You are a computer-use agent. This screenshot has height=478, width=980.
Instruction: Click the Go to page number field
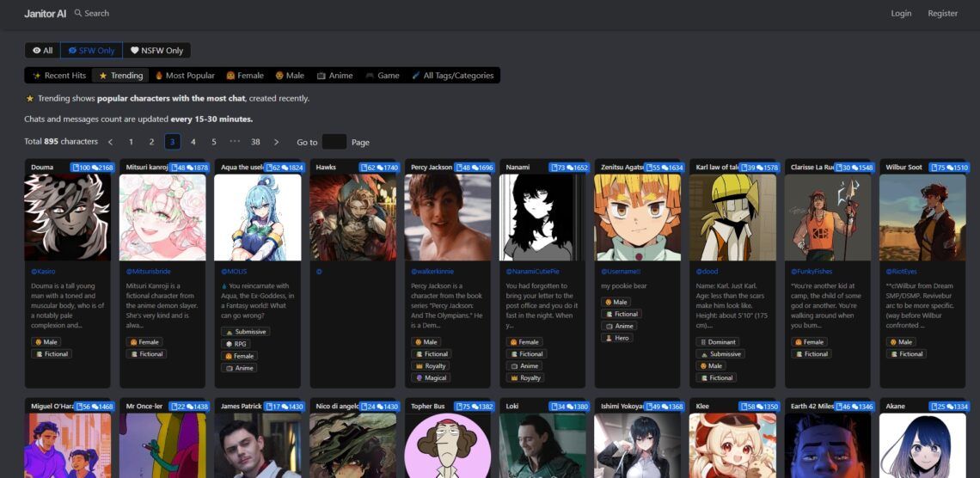pyautogui.click(x=334, y=142)
